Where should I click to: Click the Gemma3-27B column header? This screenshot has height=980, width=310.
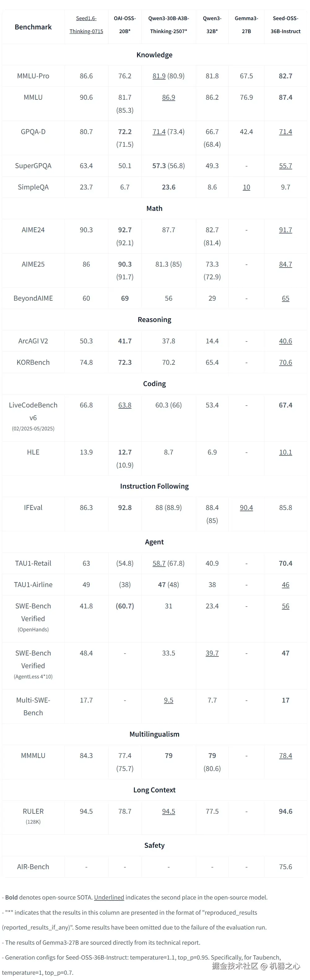click(246, 25)
